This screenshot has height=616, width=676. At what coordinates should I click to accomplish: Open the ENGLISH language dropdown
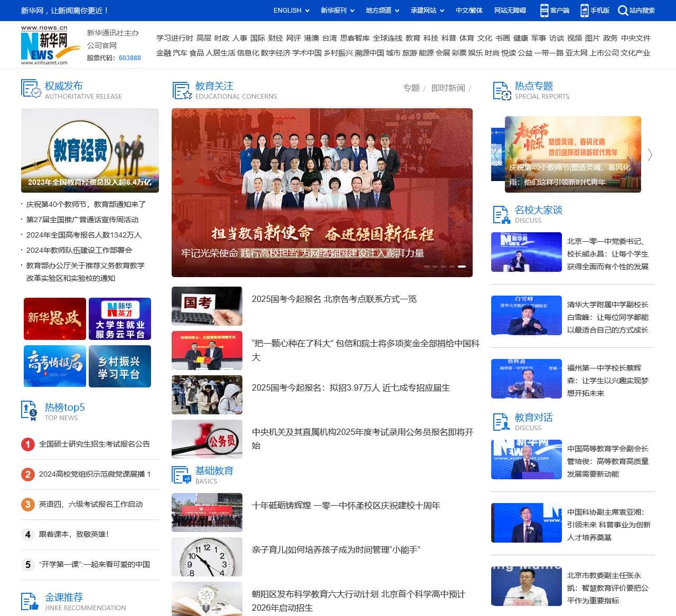pyautogui.click(x=288, y=10)
